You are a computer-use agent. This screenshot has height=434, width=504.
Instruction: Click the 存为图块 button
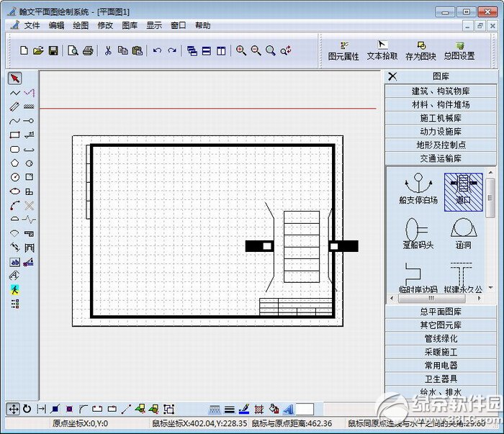point(420,51)
